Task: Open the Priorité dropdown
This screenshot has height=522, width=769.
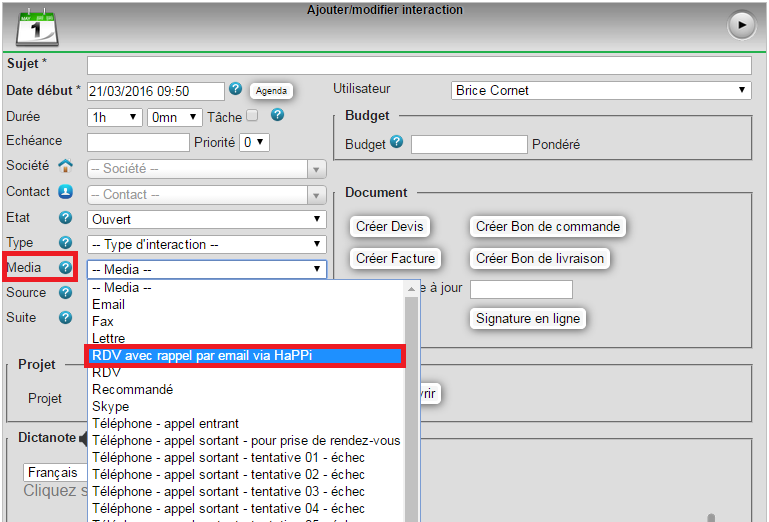Action: point(254,142)
